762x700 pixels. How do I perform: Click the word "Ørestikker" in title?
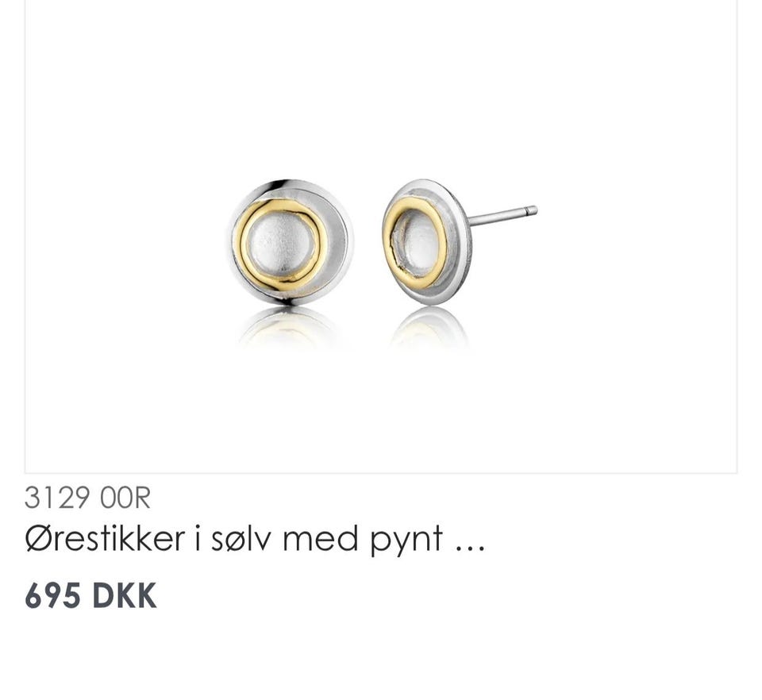pyautogui.click(x=105, y=538)
